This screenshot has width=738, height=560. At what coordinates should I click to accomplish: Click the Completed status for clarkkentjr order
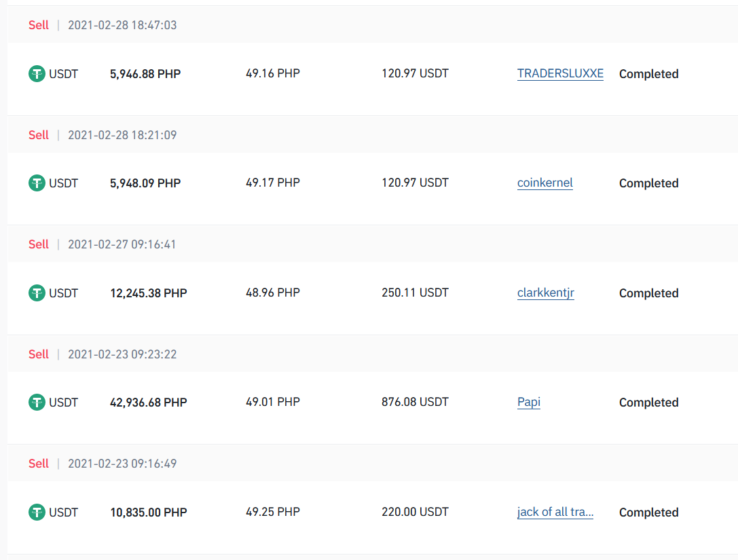[x=648, y=293]
